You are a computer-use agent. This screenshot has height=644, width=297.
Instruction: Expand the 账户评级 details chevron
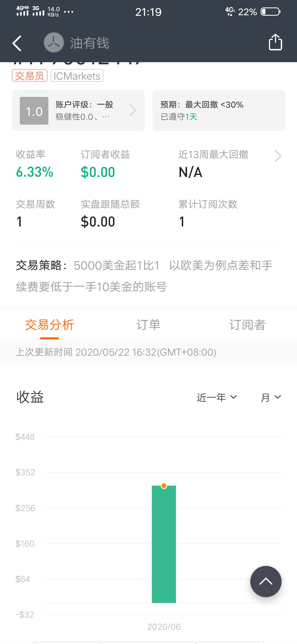click(133, 110)
